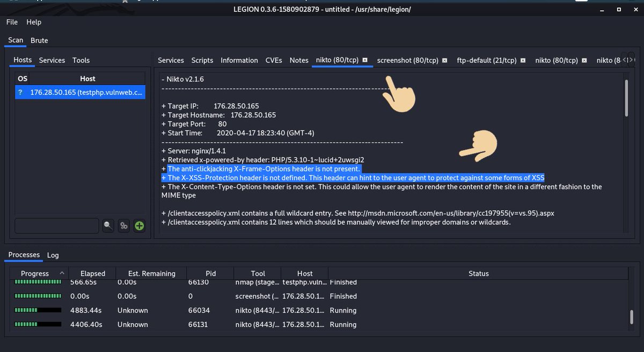The height and width of the screenshot is (352, 644).
Task: Click the green plus add-host icon
Action: coord(139,226)
